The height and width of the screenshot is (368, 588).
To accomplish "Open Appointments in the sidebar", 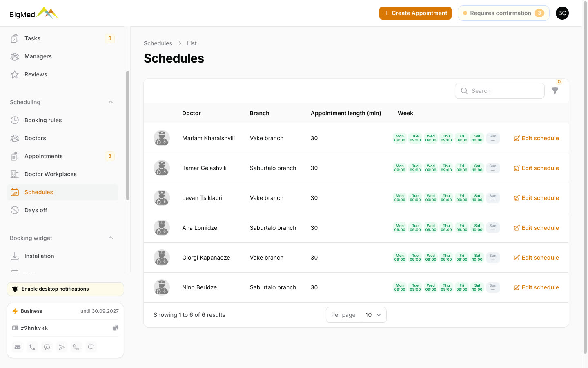I will pos(62,156).
